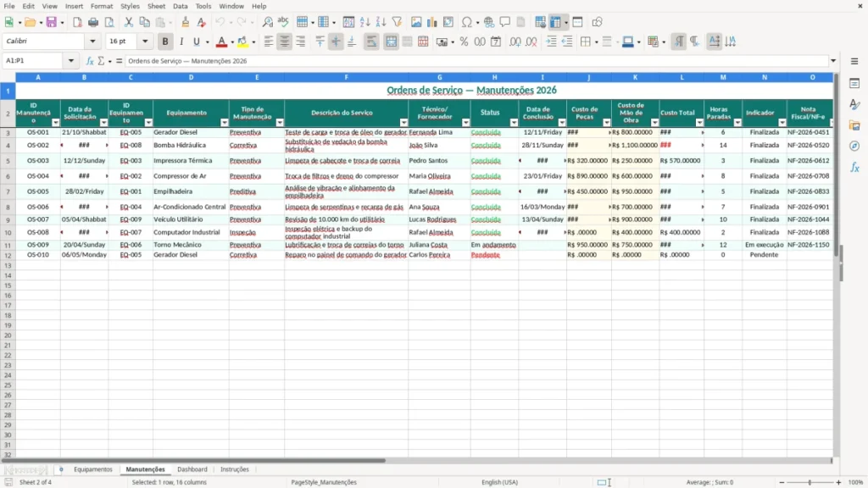Click the formula input line
This screenshot has width=868, height=488.
476,61
